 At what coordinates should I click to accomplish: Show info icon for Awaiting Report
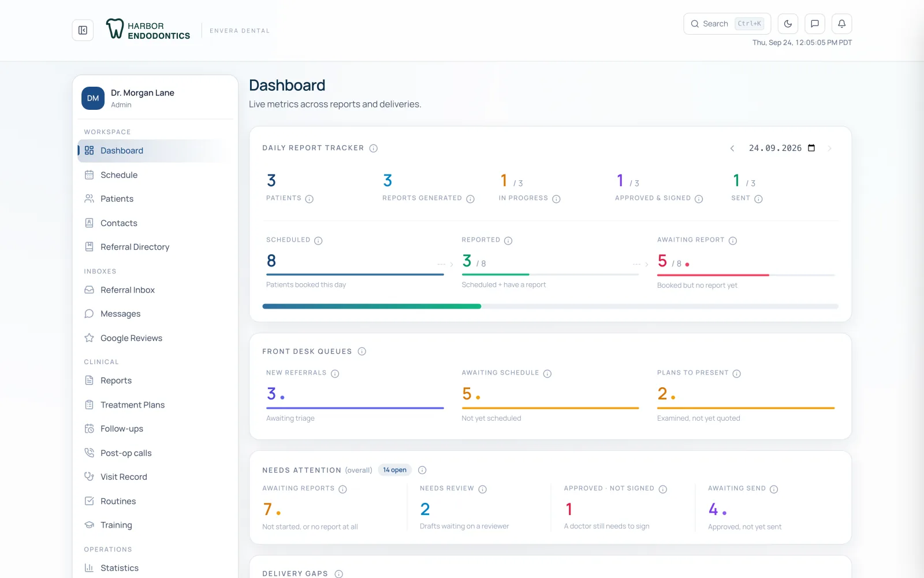pyautogui.click(x=732, y=240)
